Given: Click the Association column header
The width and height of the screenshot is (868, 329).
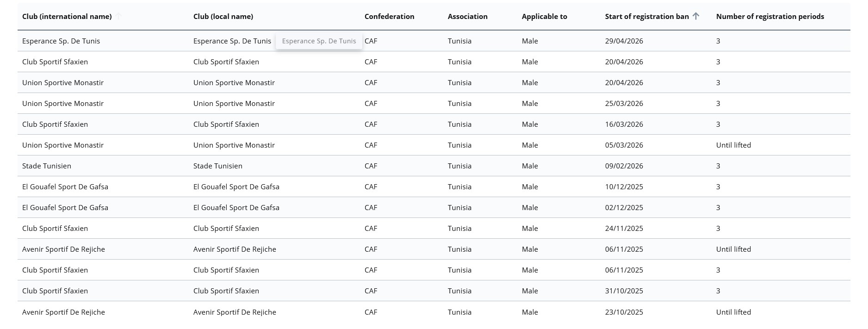Looking at the screenshot, I should click(467, 16).
